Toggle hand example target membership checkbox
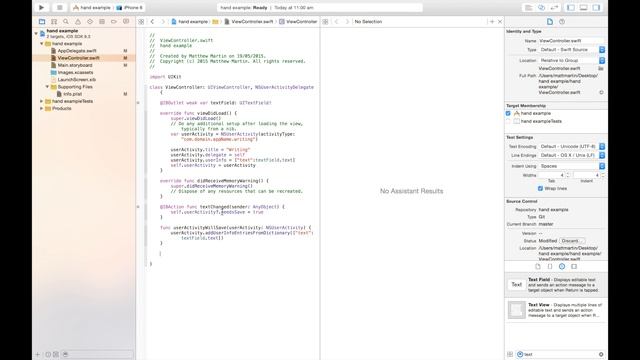The image size is (640, 360). [508, 113]
